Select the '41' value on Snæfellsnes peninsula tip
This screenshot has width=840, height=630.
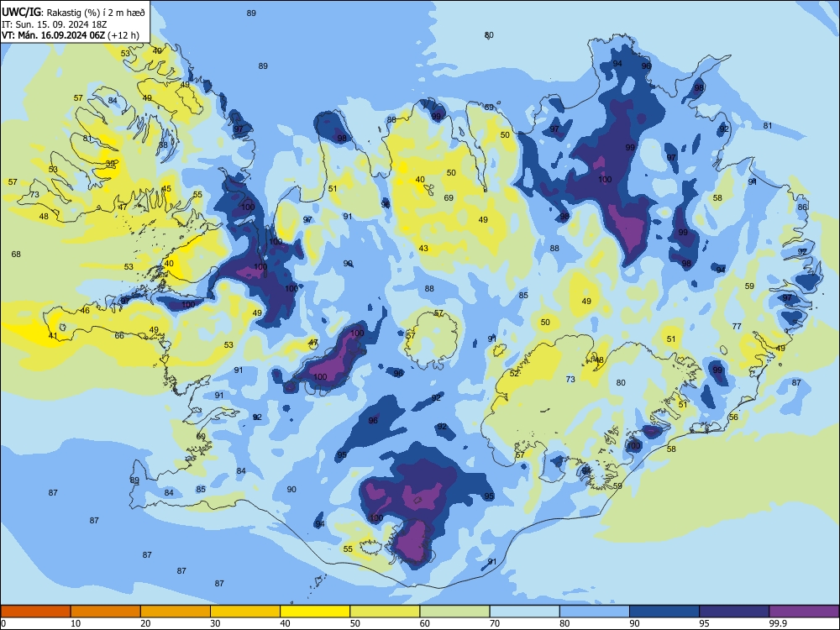(52, 336)
